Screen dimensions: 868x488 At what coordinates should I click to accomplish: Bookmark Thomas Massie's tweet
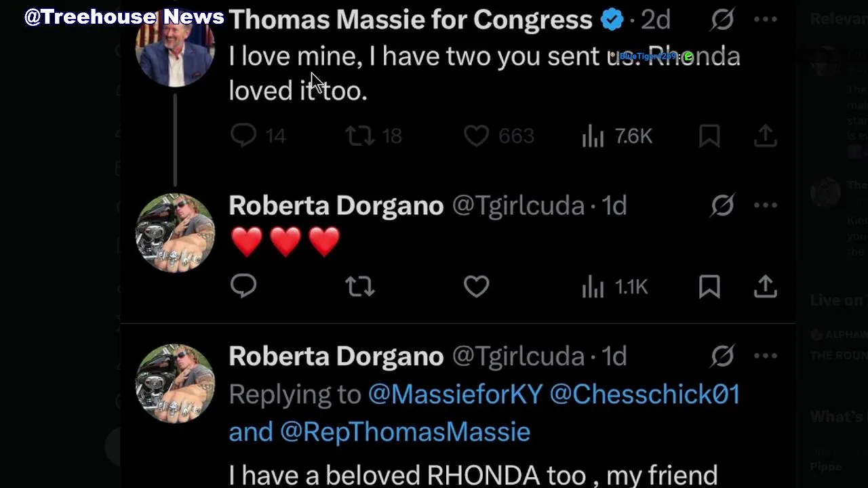click(709, 136)
